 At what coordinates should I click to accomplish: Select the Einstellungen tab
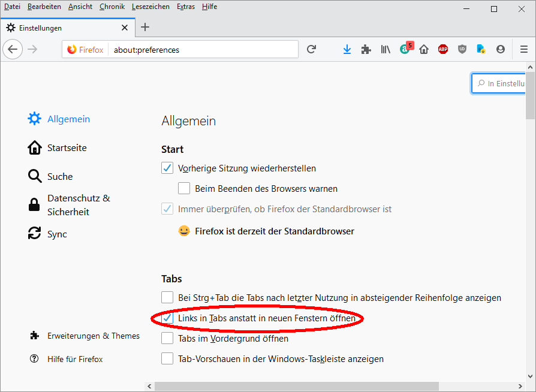click(x=68, y=28)
